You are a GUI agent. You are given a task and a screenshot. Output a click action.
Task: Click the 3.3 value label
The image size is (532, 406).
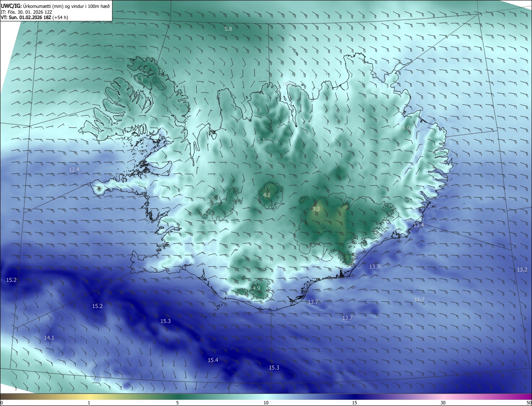tap(316, 209)
